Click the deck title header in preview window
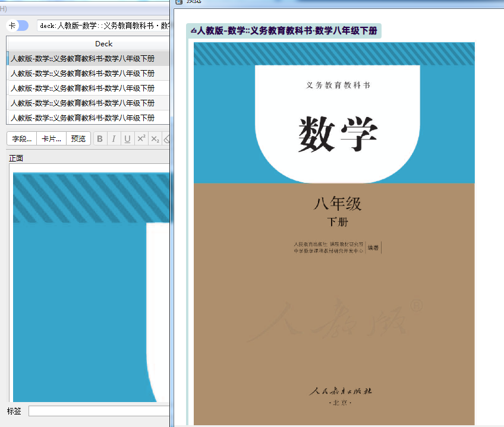Viewport: 504px width, 427px height. (284, 31)
